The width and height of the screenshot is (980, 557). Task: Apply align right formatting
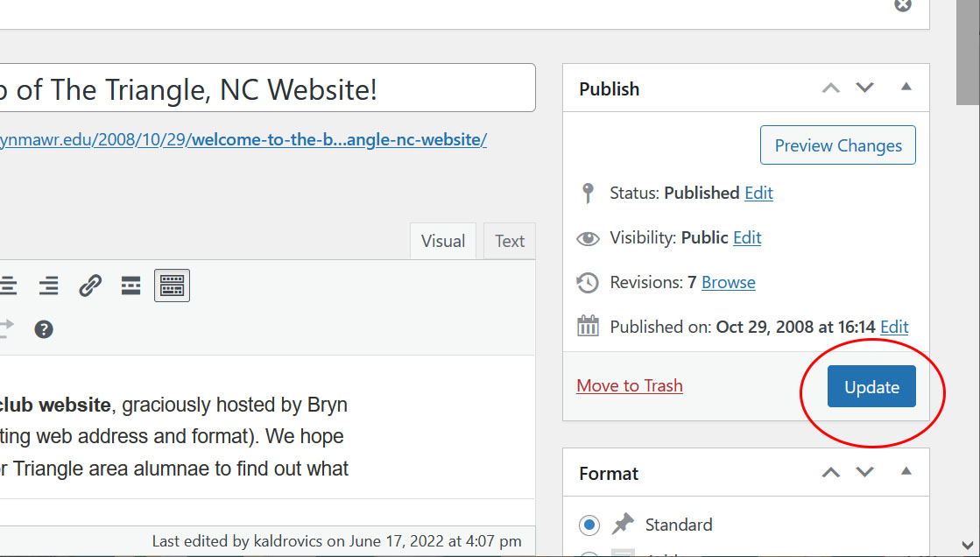[49, 285]
